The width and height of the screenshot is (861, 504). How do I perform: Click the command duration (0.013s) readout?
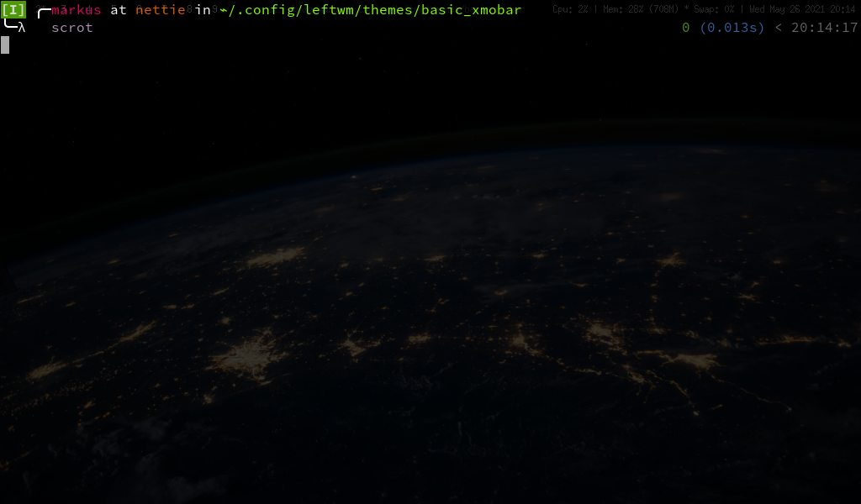732,26
